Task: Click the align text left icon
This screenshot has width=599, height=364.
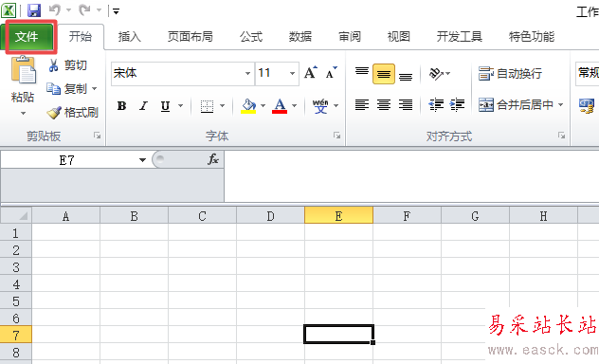Action: pyautogui.click(x=362, y=104)
